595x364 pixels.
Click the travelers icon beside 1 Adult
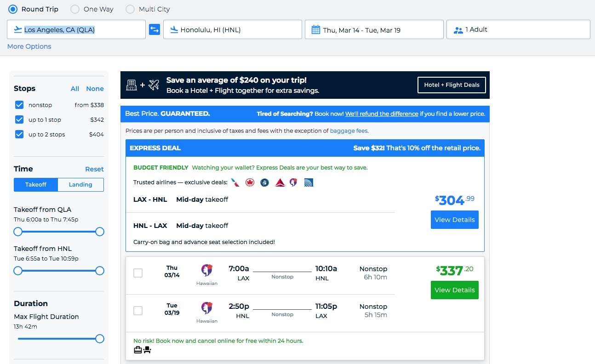pos(458,30)
